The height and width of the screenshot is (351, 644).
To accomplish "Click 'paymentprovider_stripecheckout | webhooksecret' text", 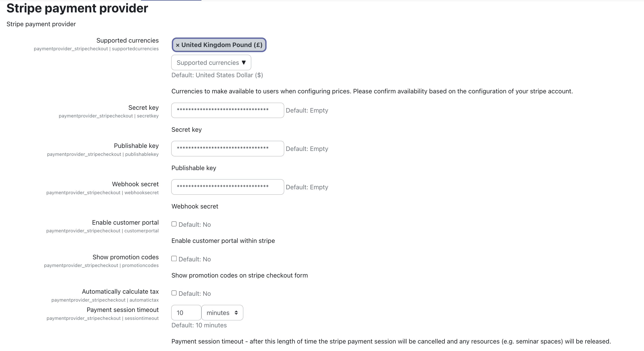I will 102,193.
